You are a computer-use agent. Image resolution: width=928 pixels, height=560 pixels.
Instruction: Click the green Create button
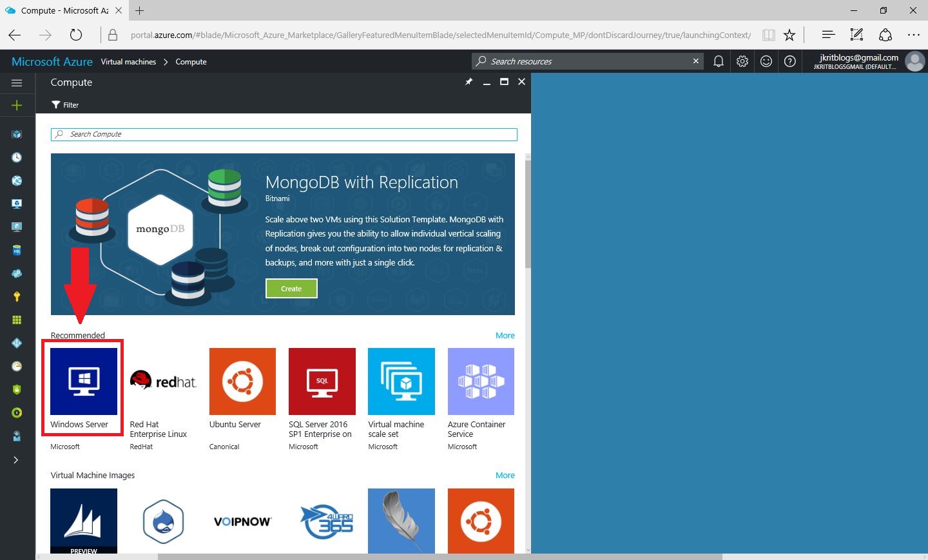[x=291, y=289]
